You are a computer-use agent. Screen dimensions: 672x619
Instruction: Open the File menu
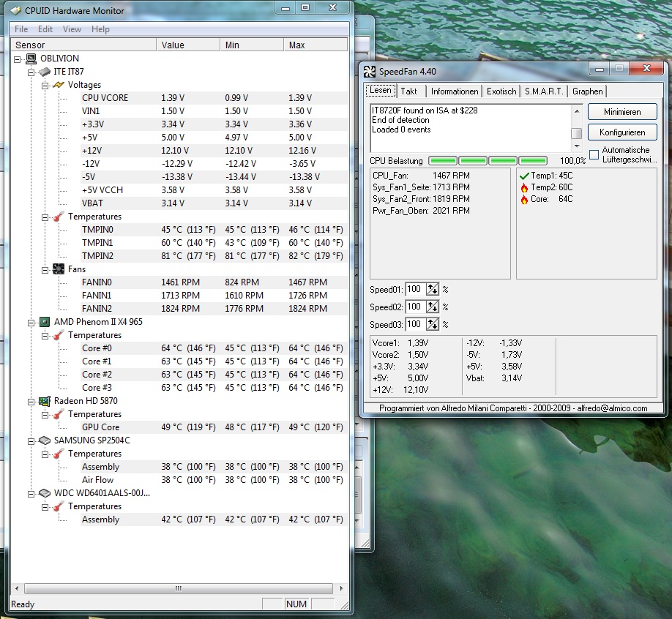tap(21, 29)
